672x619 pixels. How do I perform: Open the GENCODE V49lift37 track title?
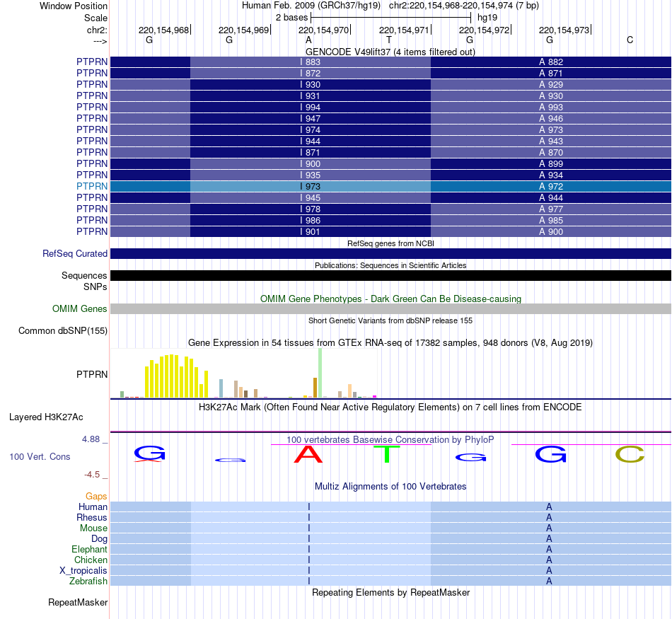[390, 52]
